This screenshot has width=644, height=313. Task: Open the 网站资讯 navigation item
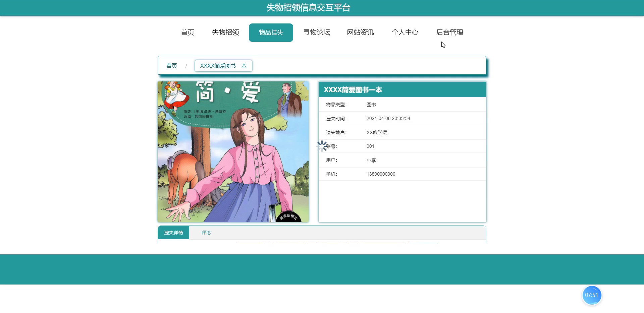tap(360, 33)
